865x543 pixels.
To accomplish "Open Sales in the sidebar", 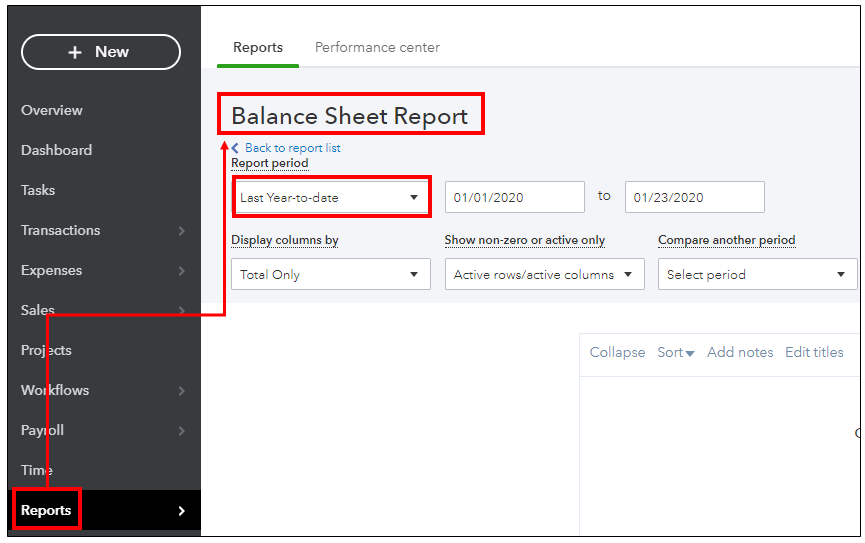I will [x=38, y=310].
